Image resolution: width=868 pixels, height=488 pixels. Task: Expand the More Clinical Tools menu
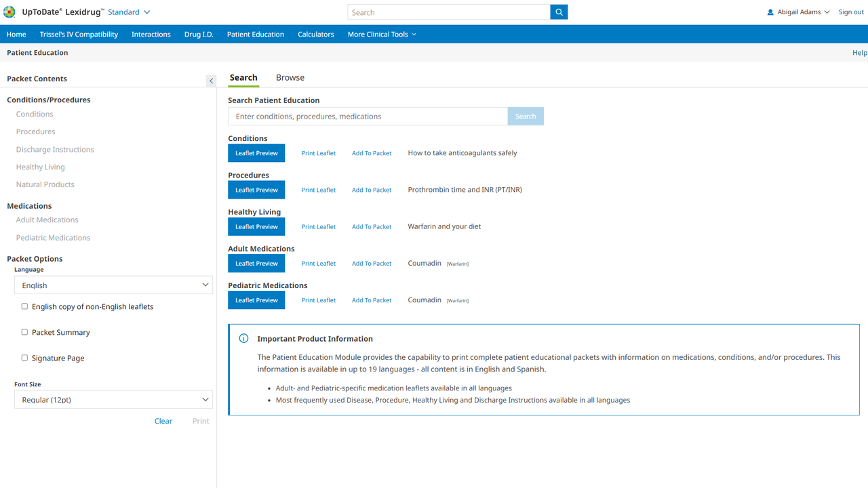(382, 34)
